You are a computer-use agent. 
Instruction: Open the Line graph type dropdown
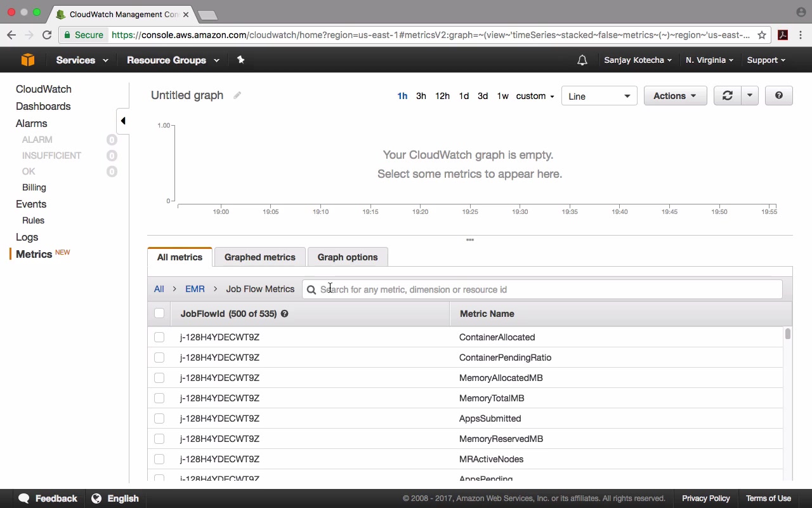(599, 96)
